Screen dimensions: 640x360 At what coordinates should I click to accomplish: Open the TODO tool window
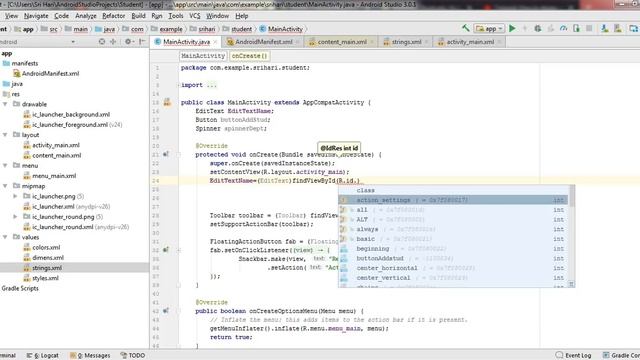coord(133,356)
